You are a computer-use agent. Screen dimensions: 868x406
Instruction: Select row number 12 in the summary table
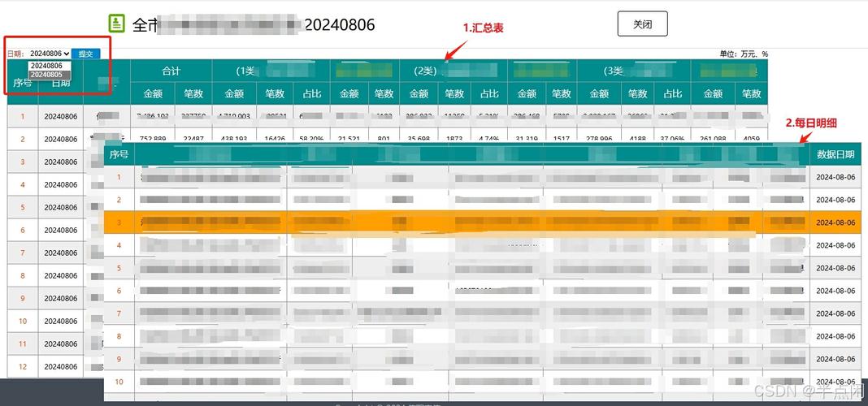coord(23,366)
